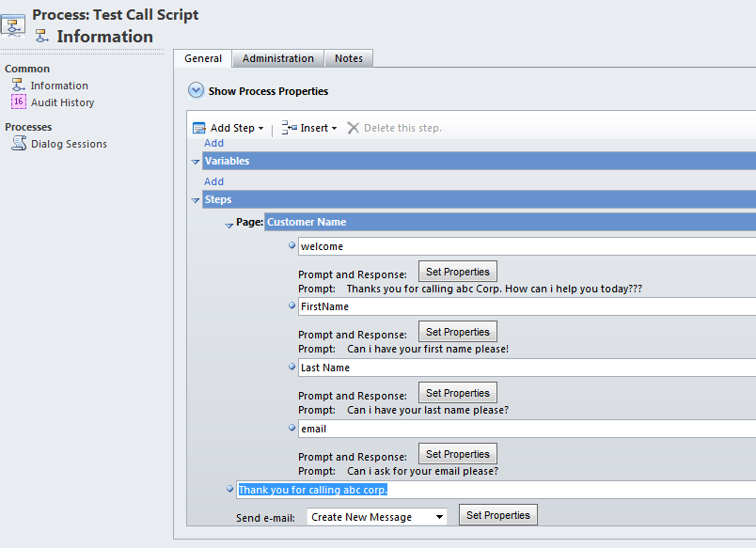Switch to the Administration tab

pyautogui.click(x=277, y=57)
